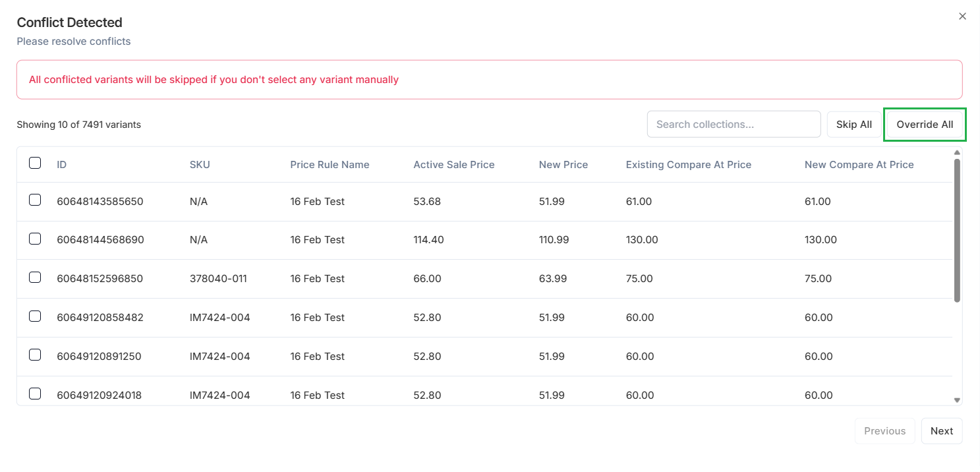Select ID 60649120924018 text
This screenshot has height=472, width=980.
tap(100, 396)
